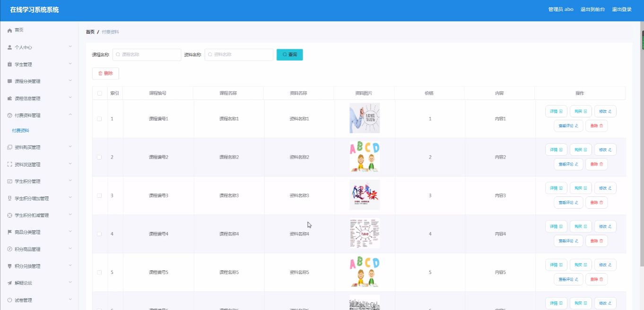Click the 学生积分增加管理 sidebar icon
The width and height of the screenshot is (644, 310).
(x=9, y=198)
